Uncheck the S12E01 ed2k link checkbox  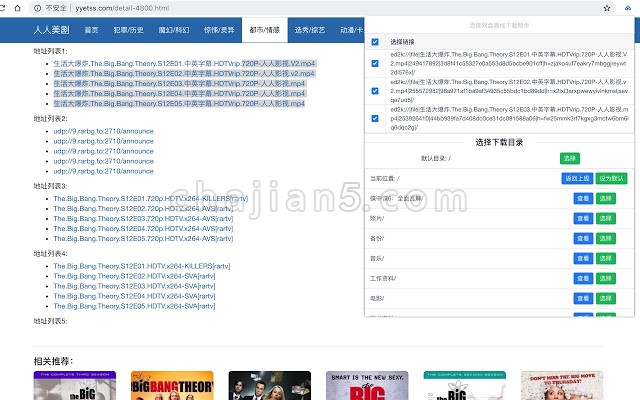375,63
